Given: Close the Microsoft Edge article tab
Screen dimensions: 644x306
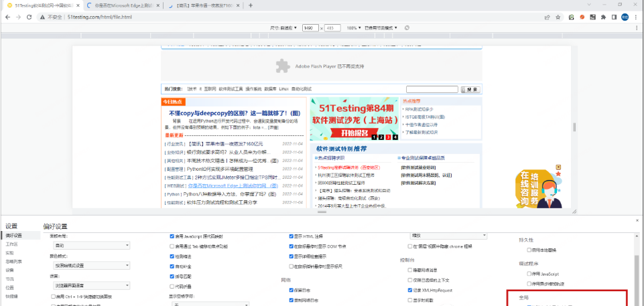Looking at the screenshot, I should (159, 6).
